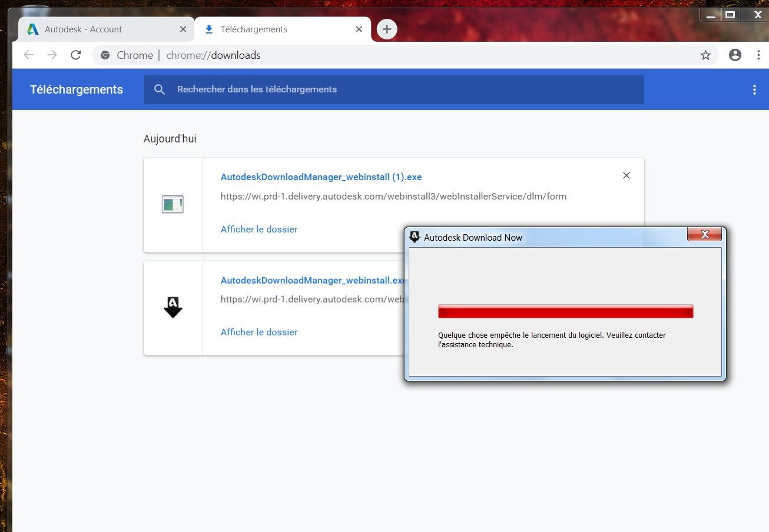Click the Autodesk download arrow file icon
The image size is (769, 532).
pyautogui.click(x=173, y=307)
